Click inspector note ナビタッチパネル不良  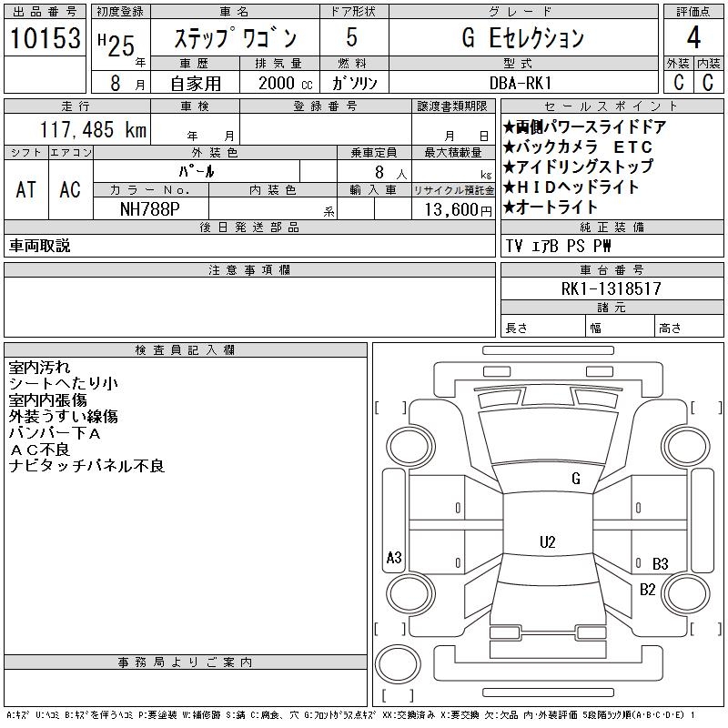click(86, 465)
